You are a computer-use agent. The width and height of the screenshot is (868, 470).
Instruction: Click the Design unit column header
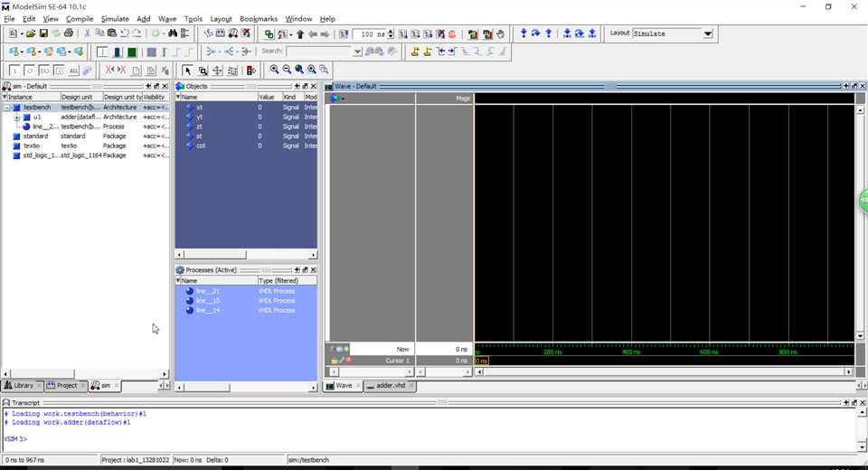point(80,97)
